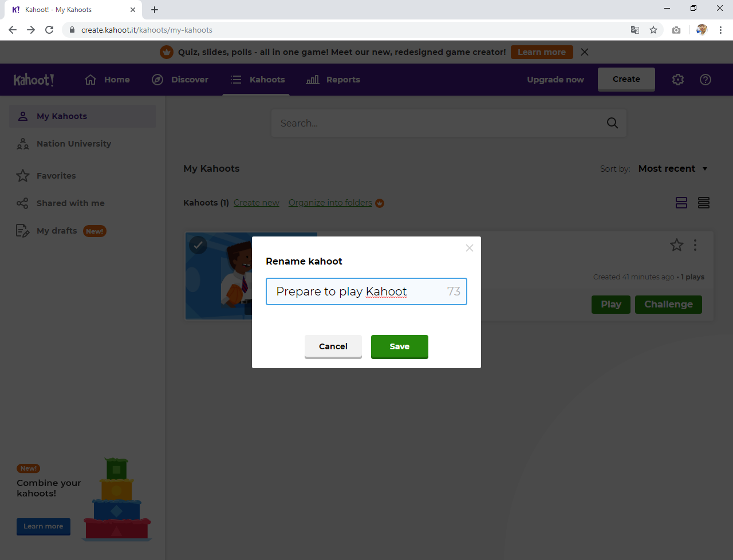
Task: Bookmark this page with the star icon
Action: pyautogui.click(x=653, y=30)
